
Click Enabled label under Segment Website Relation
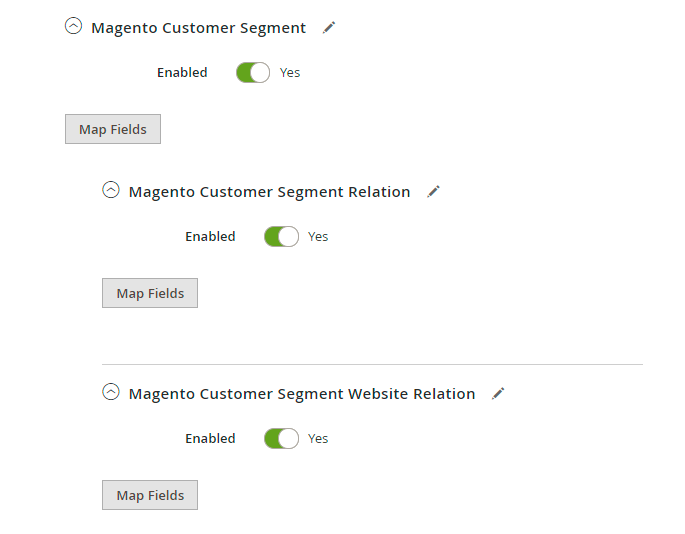pyautogui.click(x=210, y=439)
